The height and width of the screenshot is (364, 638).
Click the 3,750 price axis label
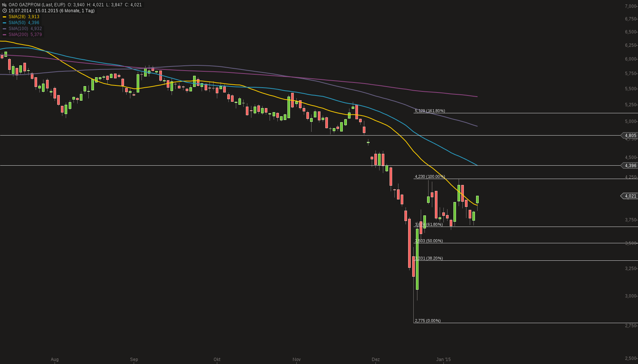[x=631, y=220]
